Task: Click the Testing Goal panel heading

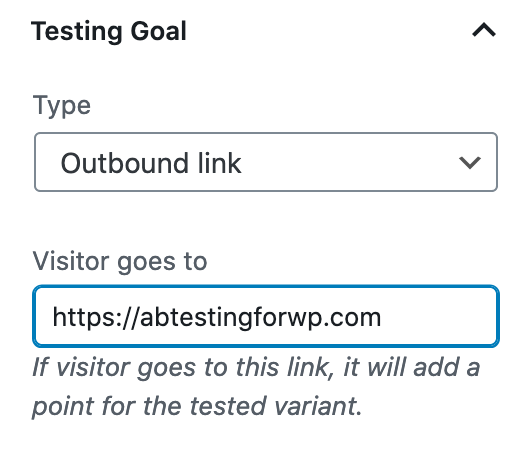Action: click(x=109, y=31)
